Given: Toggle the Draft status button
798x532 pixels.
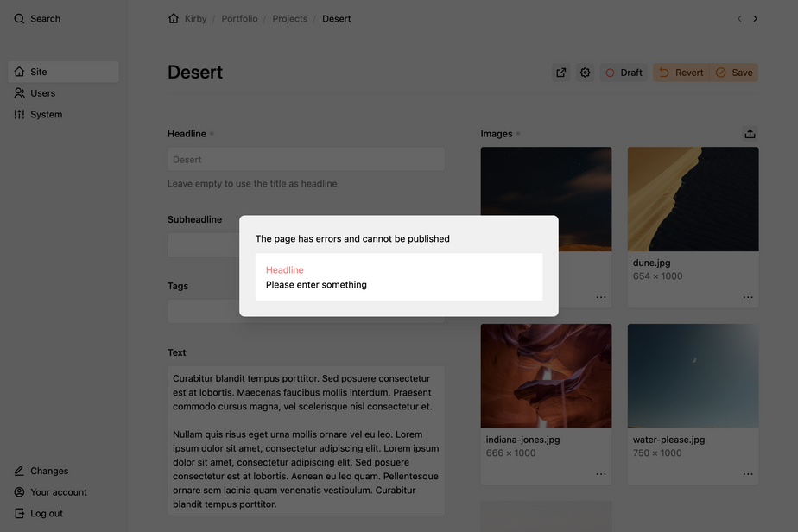Looking at the screenshot, I should [x=624, y=73].
